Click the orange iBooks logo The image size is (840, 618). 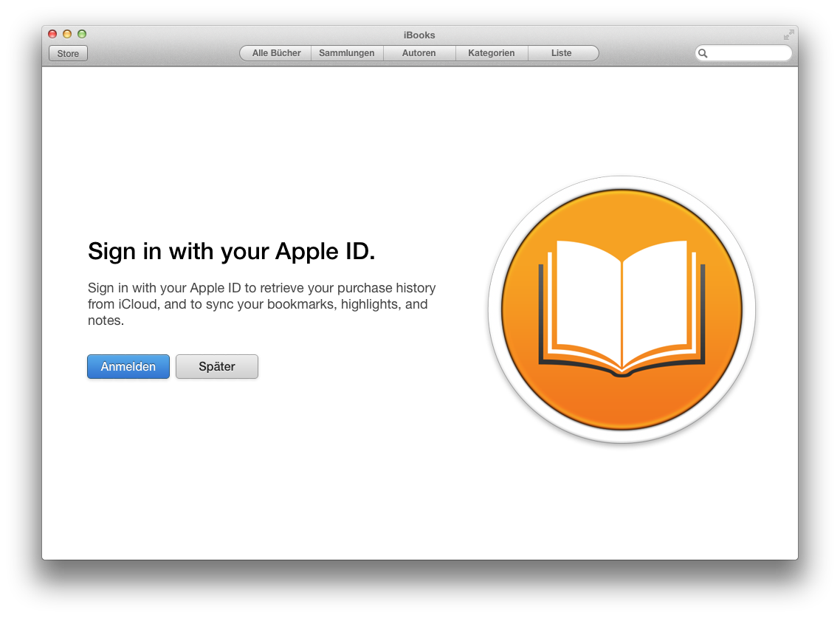tap(622, 310)
